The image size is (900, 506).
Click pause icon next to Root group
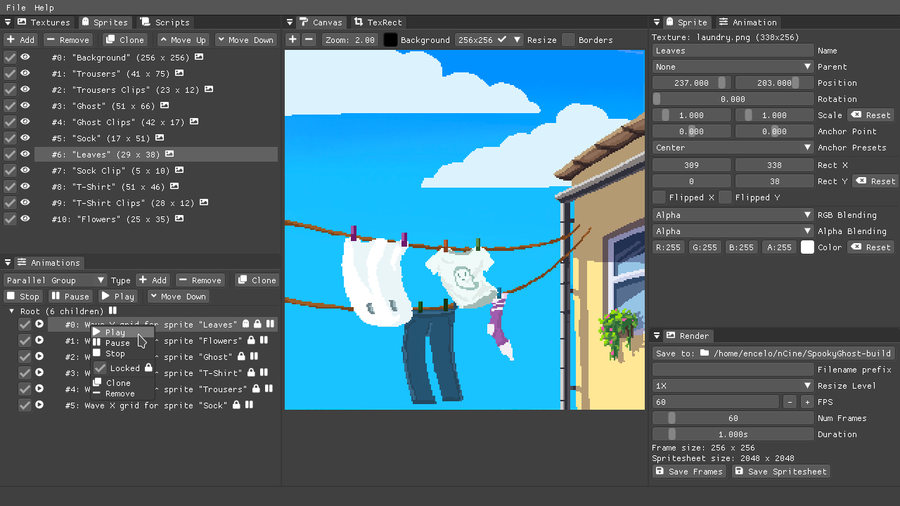tap(113, 310)
